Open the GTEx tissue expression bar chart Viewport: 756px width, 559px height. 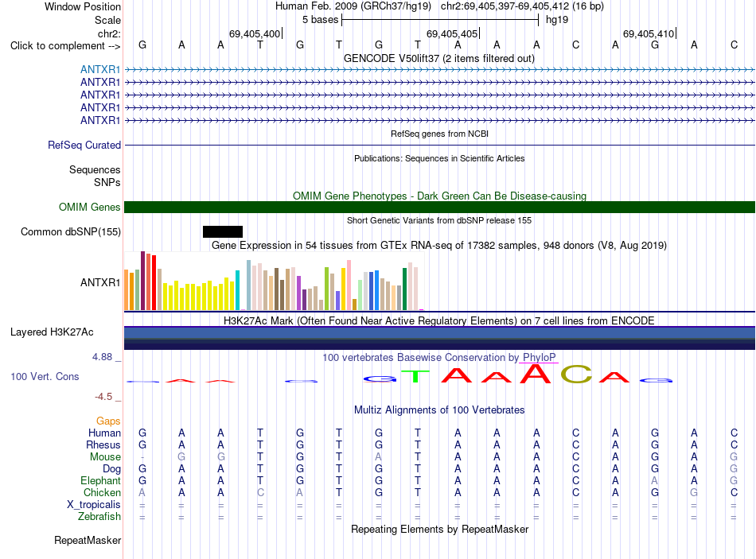pos(274,281)
